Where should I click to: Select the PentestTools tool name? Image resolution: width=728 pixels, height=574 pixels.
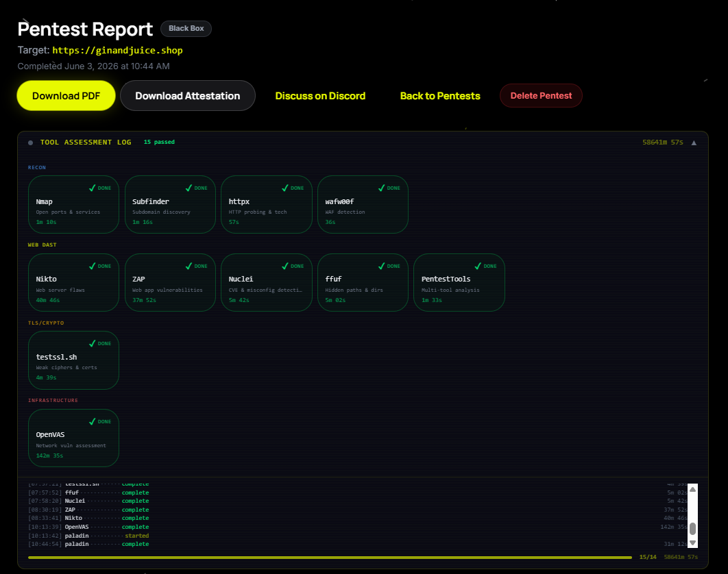coord(446,279)
